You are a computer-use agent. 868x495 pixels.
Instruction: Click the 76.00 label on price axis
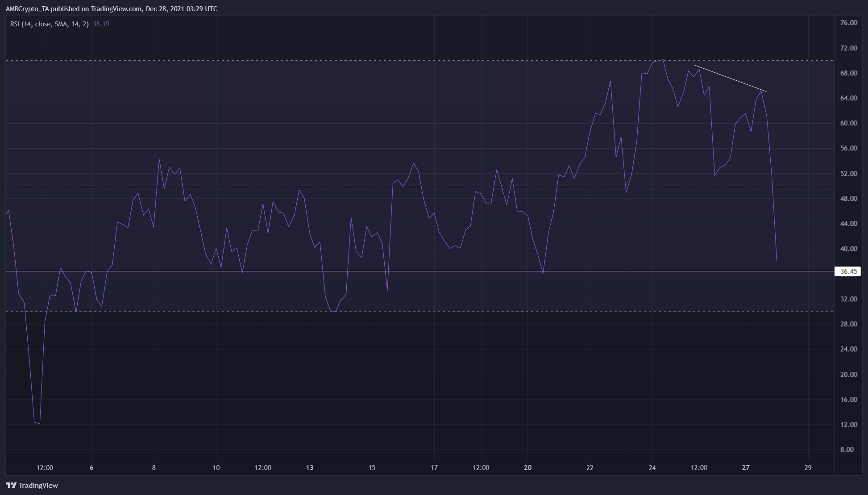tap(848, 23)
